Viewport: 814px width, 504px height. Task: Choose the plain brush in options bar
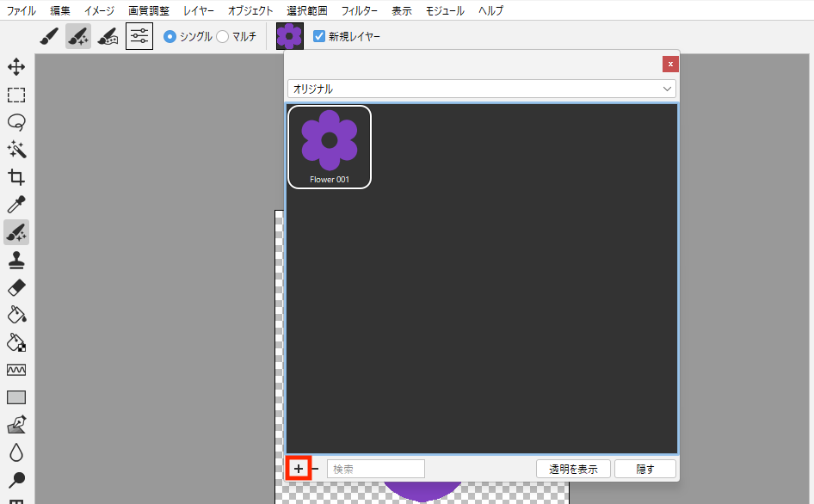coord(49,36)
